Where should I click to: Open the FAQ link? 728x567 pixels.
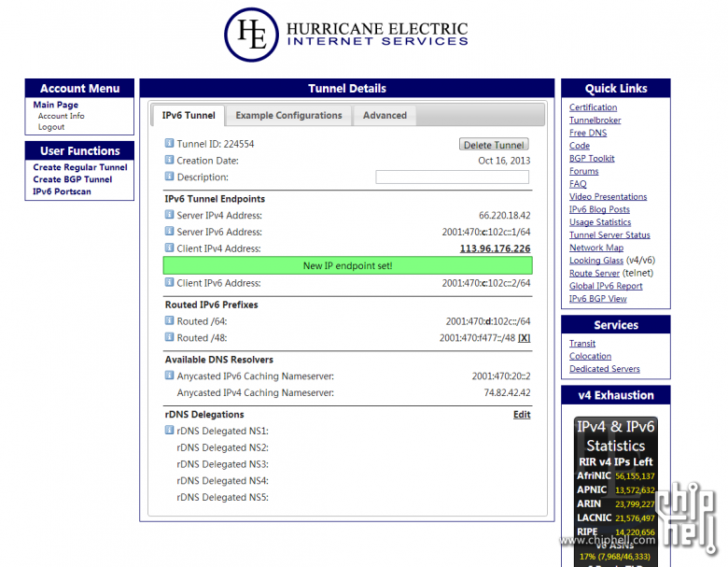coord(578,184)
